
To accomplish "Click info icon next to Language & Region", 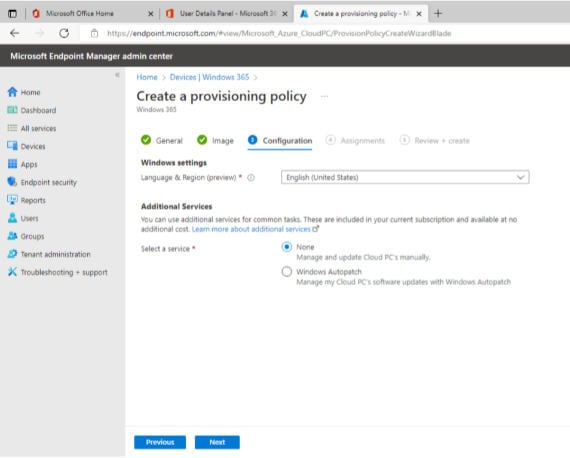I will pos(251,178).
